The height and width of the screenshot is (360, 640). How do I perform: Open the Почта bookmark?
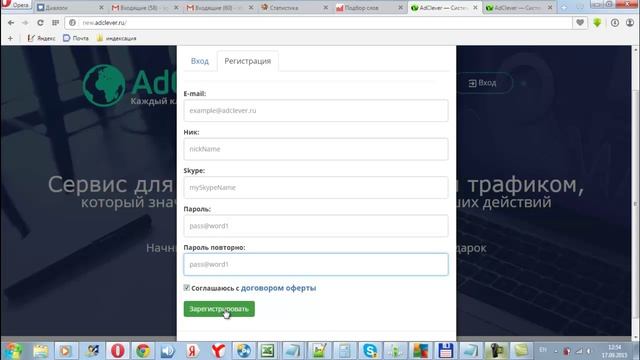coord(76,38)
